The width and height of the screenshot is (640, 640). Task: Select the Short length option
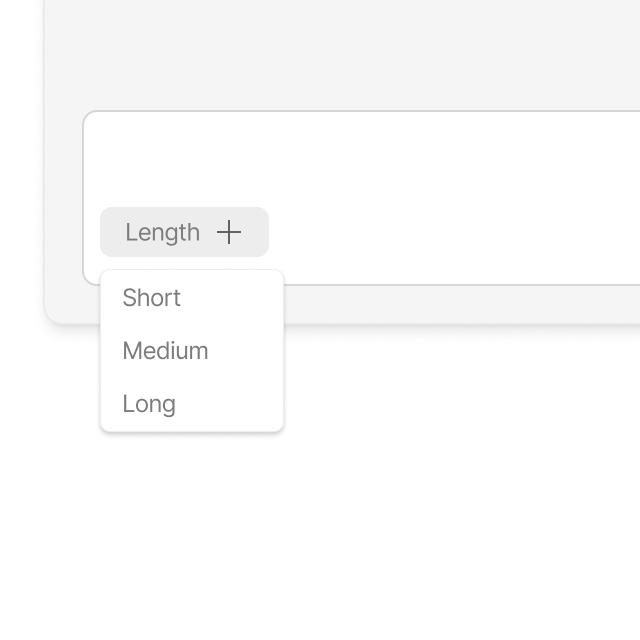152,298
